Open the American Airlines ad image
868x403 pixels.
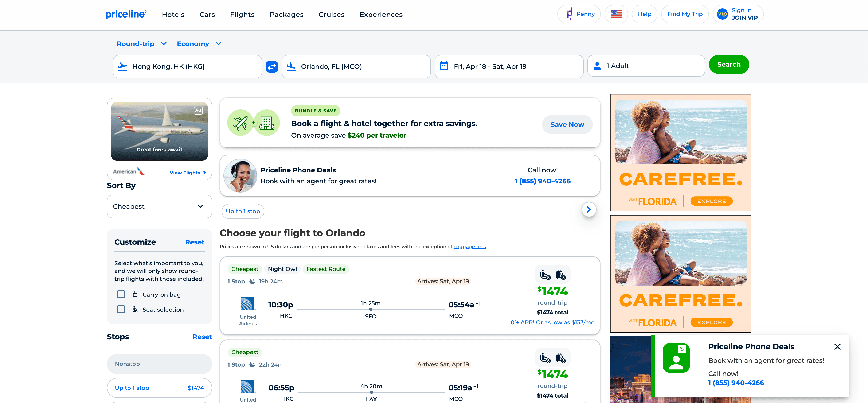[x=159, y=131]
